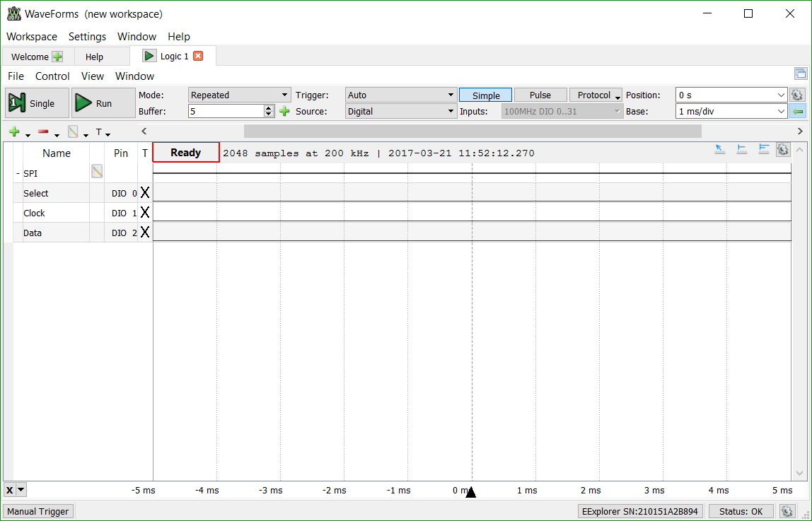Click the Manual Trigger button
The width and height of the screenshot is (812, 521).
click(37, 511)
